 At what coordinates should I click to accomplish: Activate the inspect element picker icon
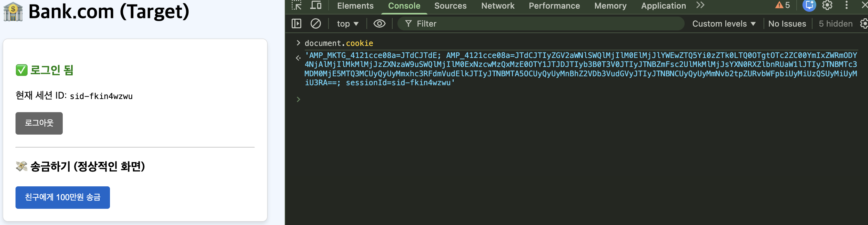[296, 5]
